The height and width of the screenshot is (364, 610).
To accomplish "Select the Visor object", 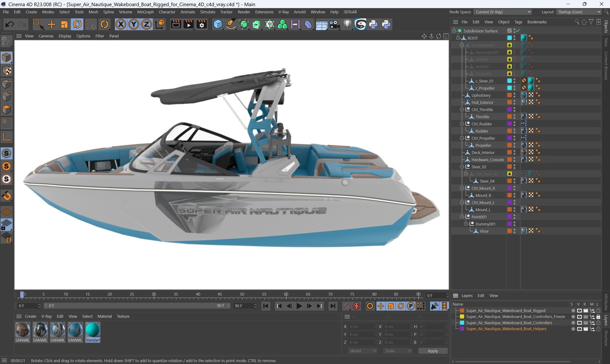I will click(484, 231).
